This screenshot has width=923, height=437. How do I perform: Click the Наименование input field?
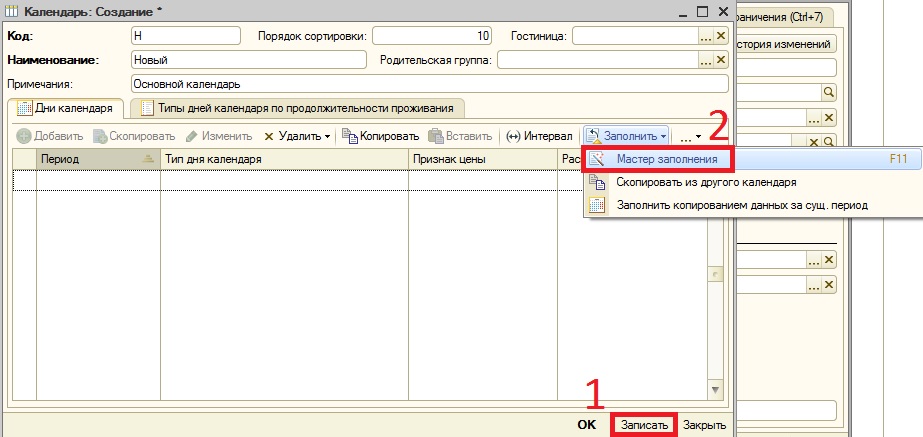point(249,59)
